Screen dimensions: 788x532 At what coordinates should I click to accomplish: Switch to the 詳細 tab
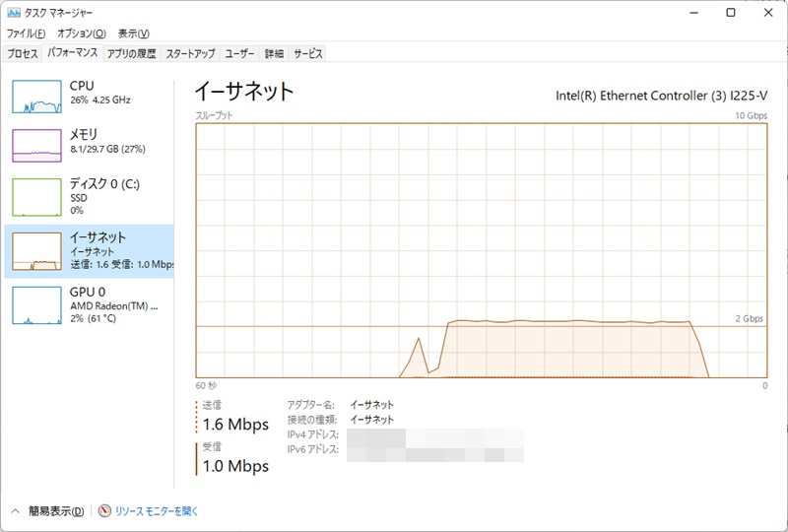point(274,53)
